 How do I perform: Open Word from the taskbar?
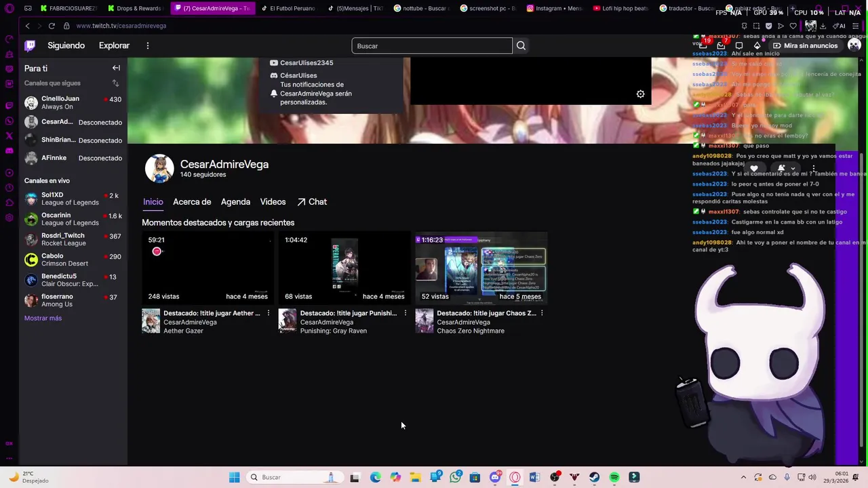pos(534,477)
